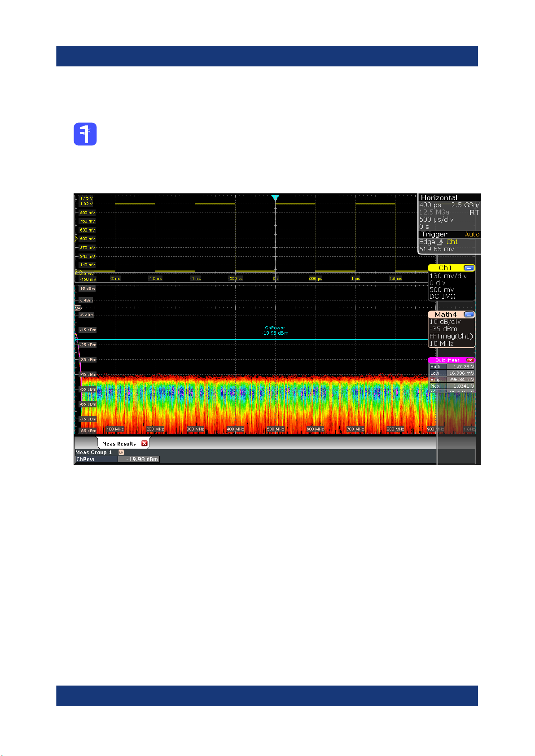Click the '12.5 MSa' record length value
The width and height of the screenshot is (535, 756).
point(434,212)
